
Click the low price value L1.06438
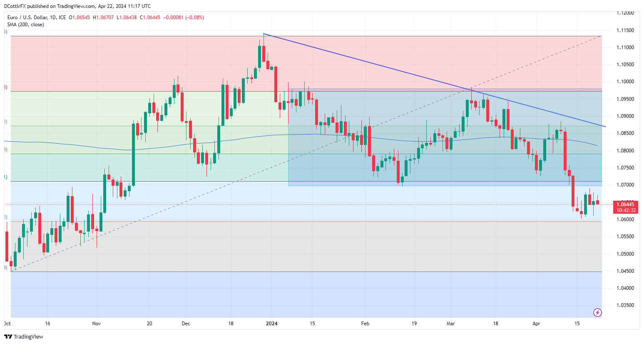127,17
